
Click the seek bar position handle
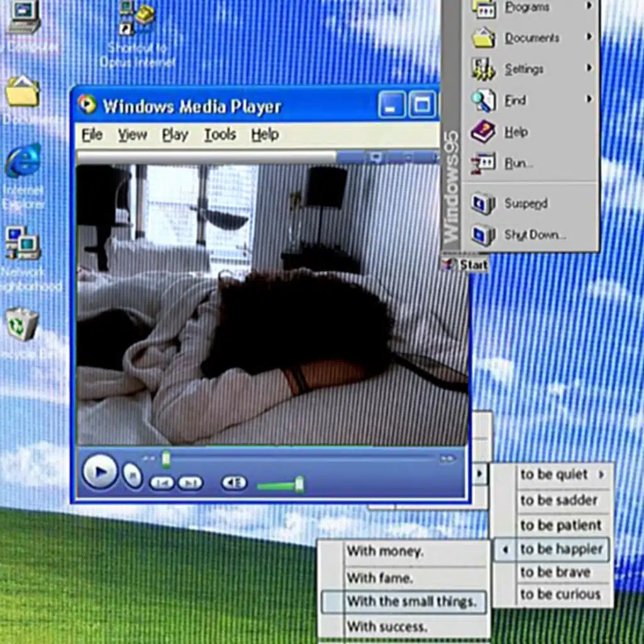tap(166, 459)
